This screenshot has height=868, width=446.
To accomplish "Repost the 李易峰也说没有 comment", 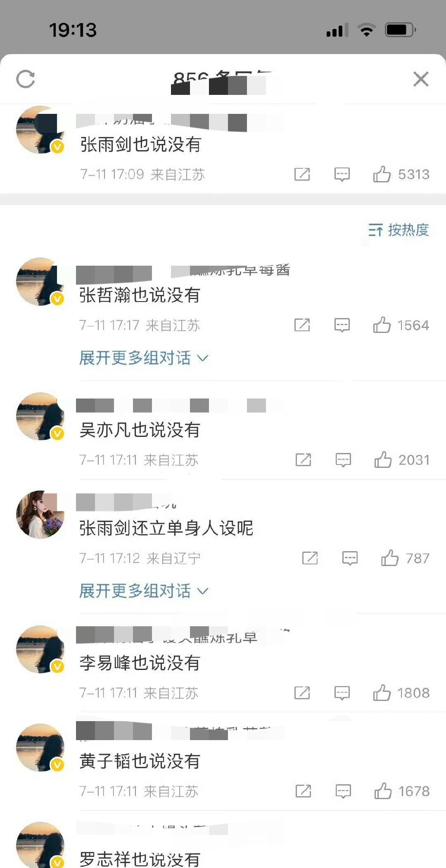I will coord(302,693).
